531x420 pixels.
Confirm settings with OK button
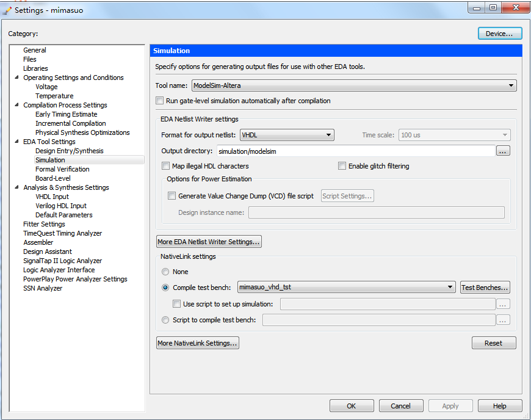[352, 406]
